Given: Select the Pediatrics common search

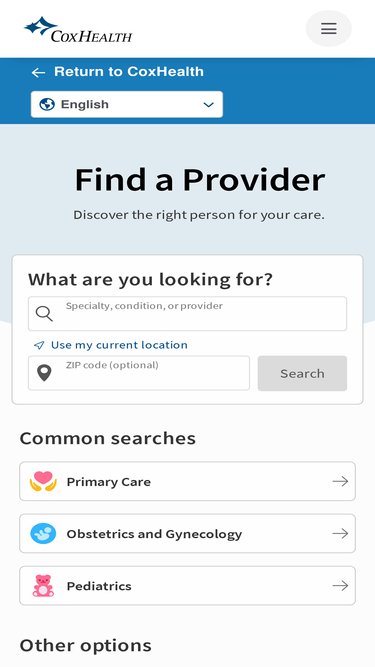Looking at the screenshot, I should point(188,586).
